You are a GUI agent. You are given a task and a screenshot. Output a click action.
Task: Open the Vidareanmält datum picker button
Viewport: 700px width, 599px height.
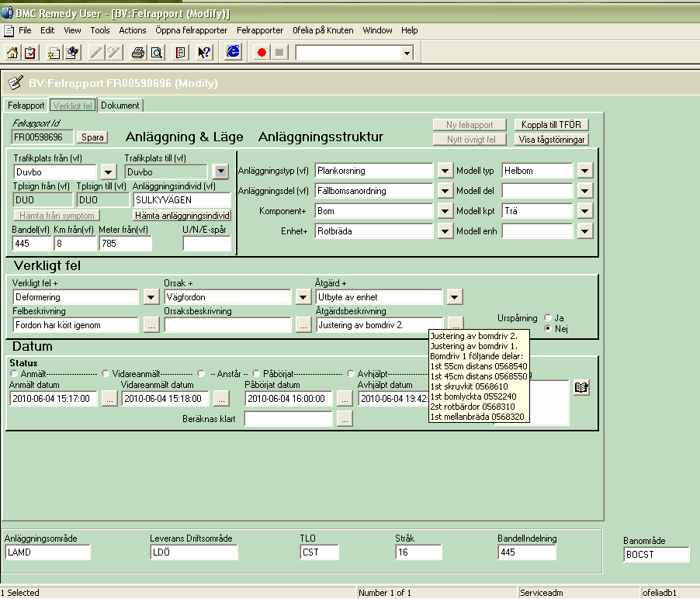point(221,398)
